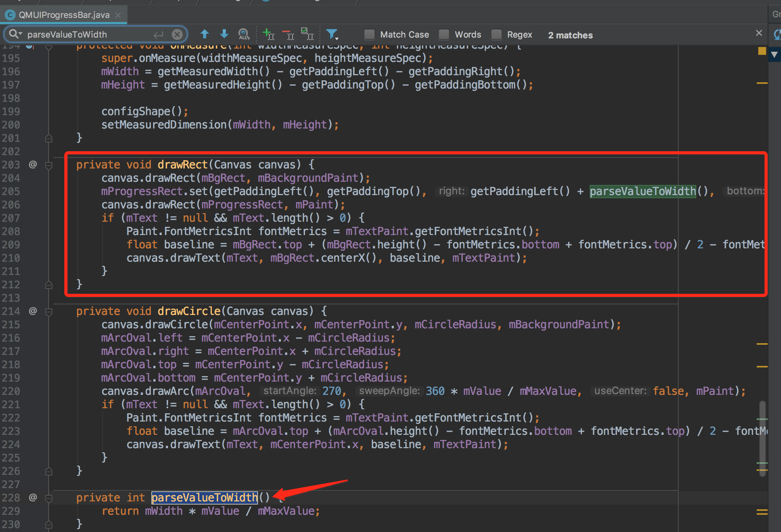781x532 pixels.
Task: Unselect occurrence icon with red minus
Action: pos(288,34)
